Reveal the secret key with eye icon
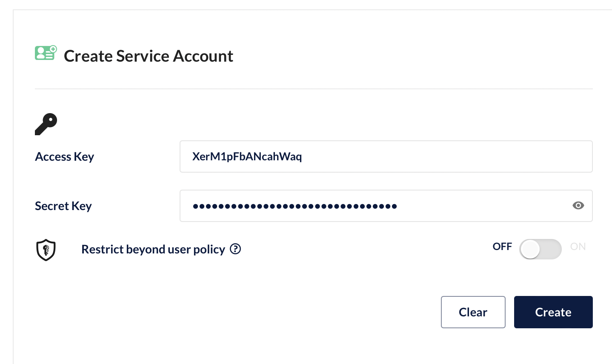 point(578,206)
